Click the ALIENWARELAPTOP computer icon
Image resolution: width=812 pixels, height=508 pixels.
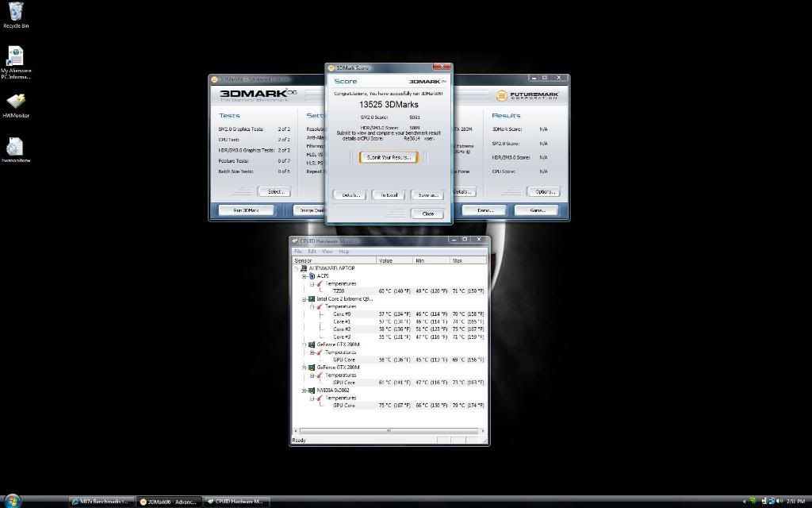click(x=304, y=268)
